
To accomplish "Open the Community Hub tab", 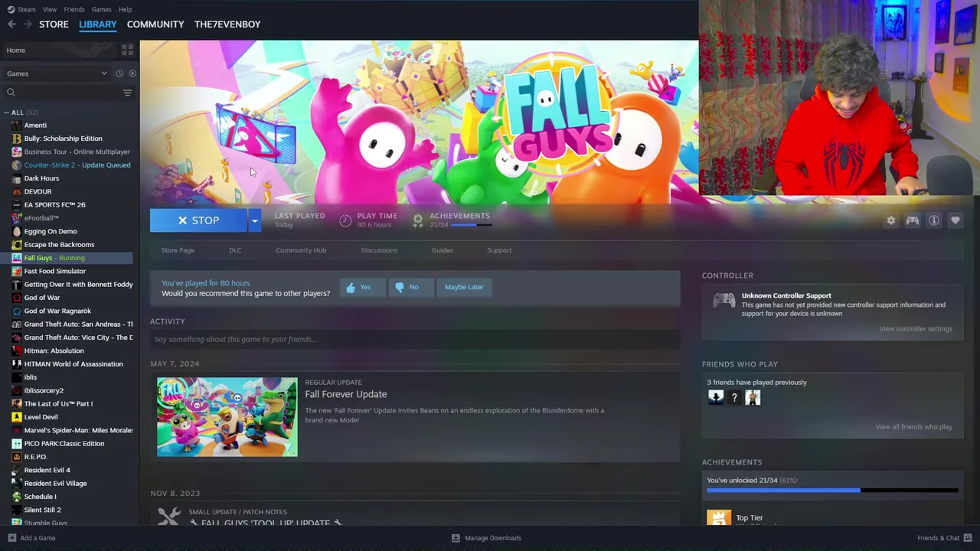I will (x=301, y=250).
